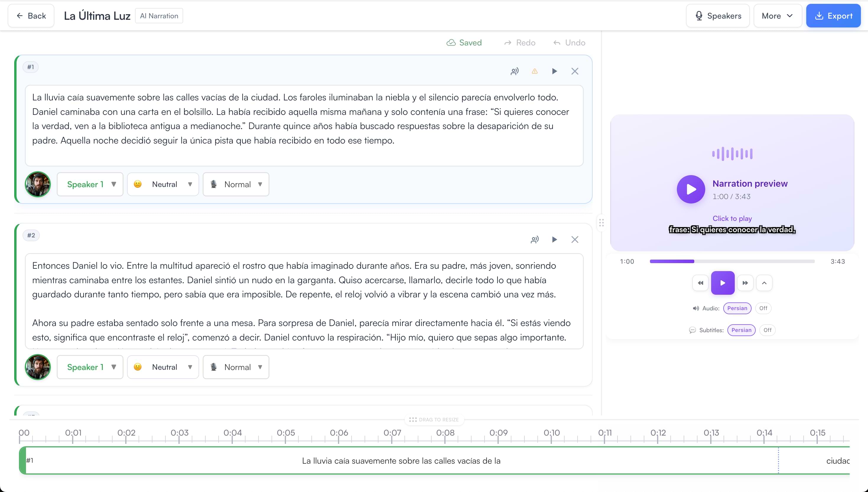The image size is (868, 492).
Task: Click the AI Narration tag
Action: (159, 16)
